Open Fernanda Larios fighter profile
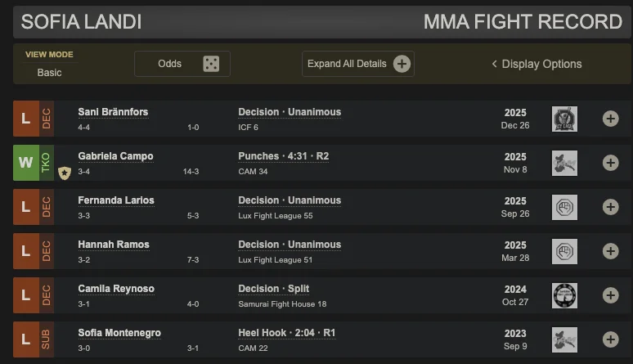Viewport: 633px width, 364px height. pyautogui.click(x=116, y=200)
